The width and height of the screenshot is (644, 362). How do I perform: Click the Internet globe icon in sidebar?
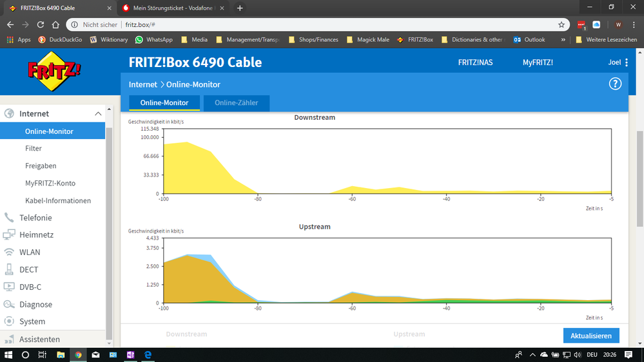9,114
